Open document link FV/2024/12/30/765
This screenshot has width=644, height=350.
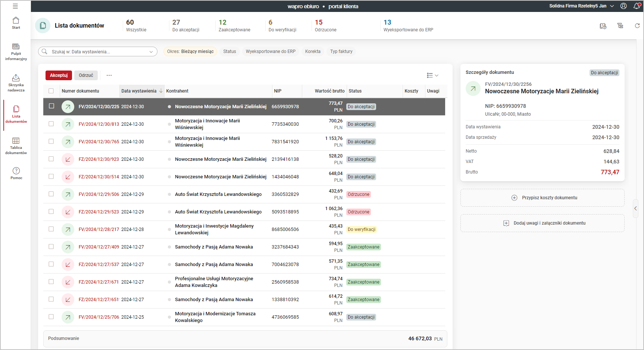click(99, 142)
